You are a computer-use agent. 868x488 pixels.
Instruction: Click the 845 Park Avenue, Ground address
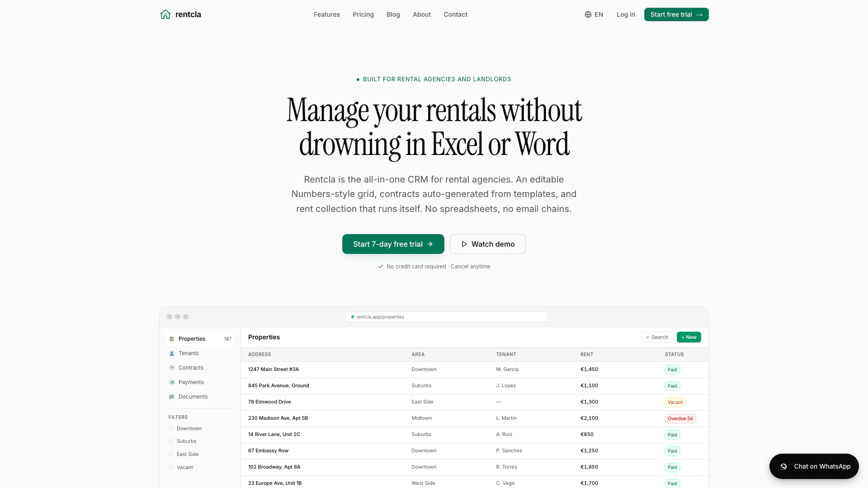point(278,386)
